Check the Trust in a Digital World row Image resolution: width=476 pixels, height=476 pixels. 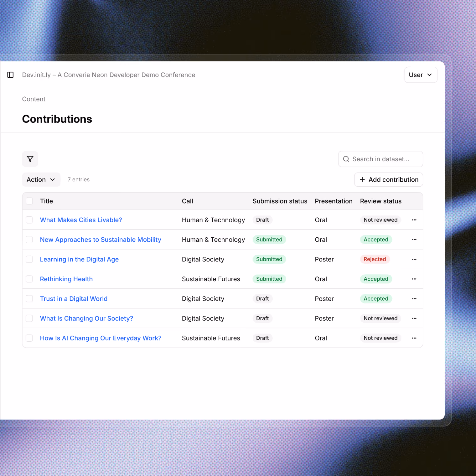pyautogui.click(x=29, y=299)
